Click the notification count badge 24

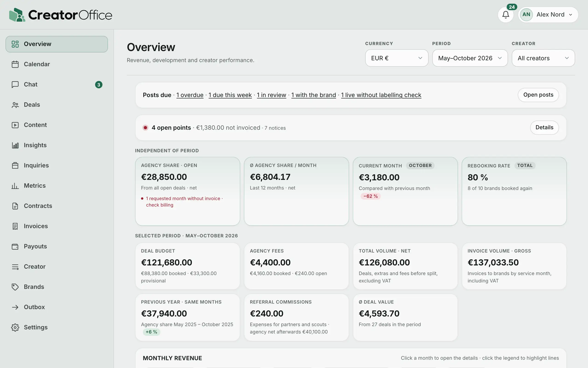512,7
